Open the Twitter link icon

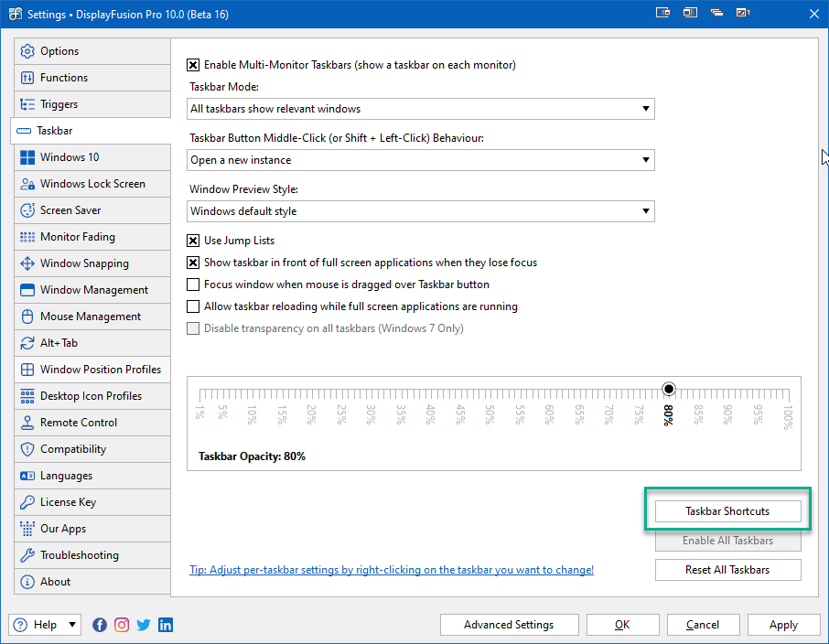(144, 625)
